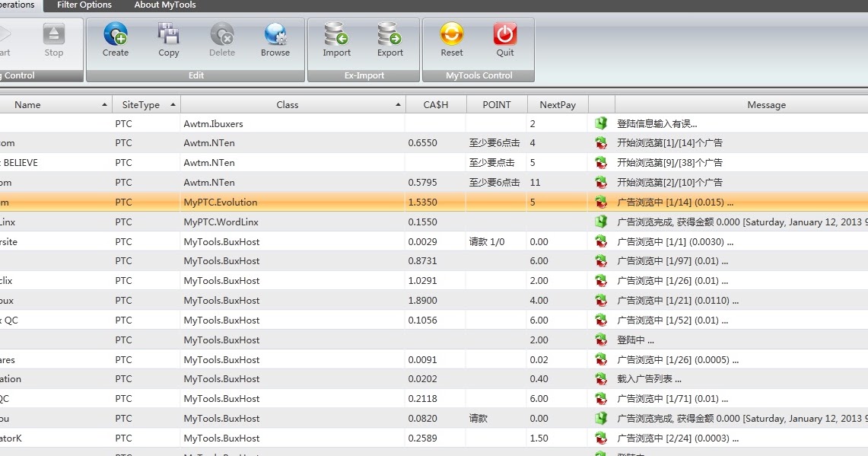Click the NextPay column header
Screen dimensions: 868x456
click(558, 105)
